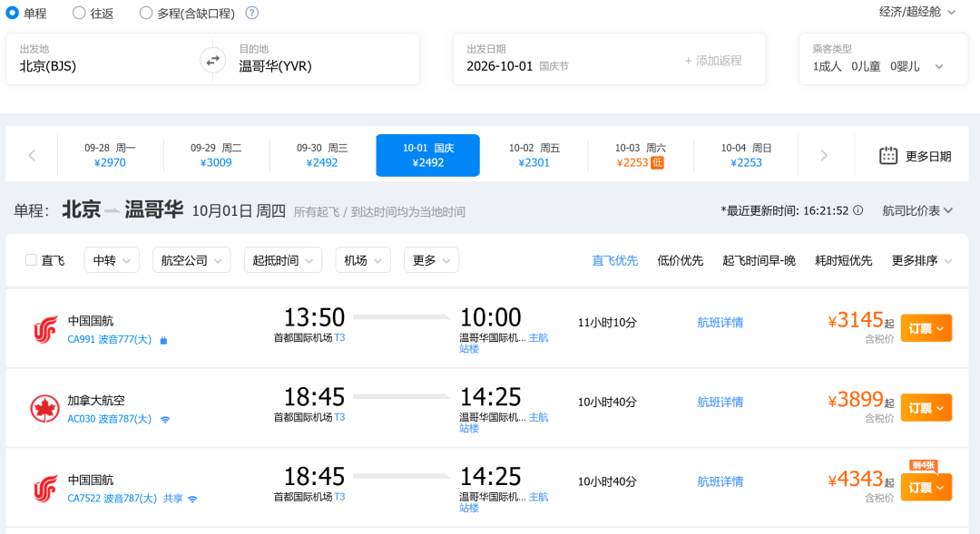The width and height of the screenshot is (980, 534).
Task: Click the 11小时10分 duration text
Action: click(607, 322)
